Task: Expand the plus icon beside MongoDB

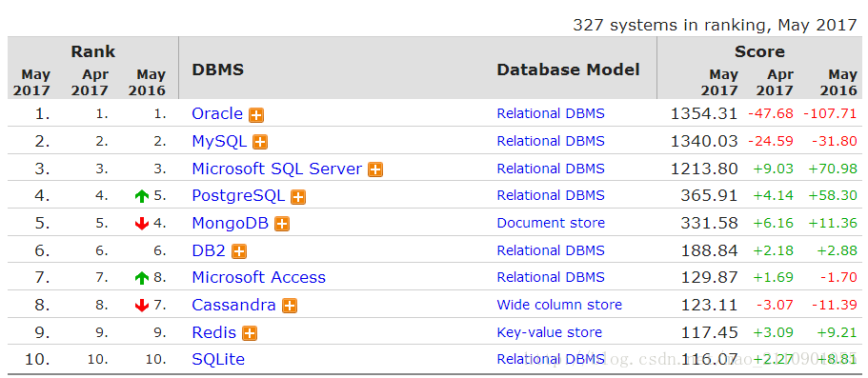Action: (x=282, y=224)
